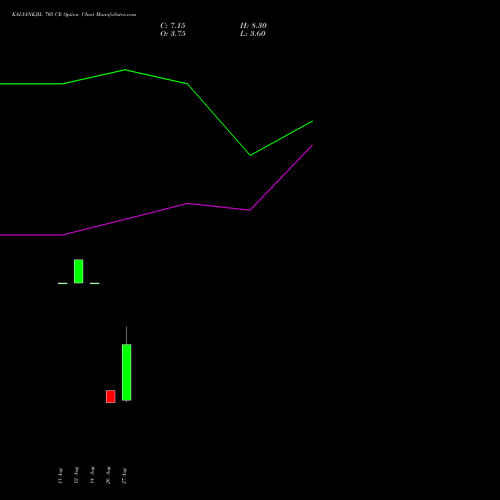Click the chart title text at top left
The width and height of the screenshot is (500, 500).
point(74,15)
